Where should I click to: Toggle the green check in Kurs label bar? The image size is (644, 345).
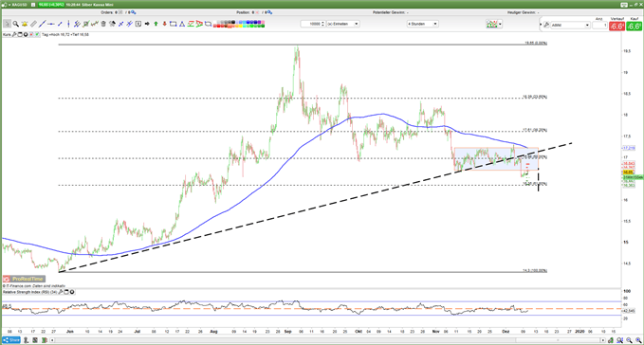(37, 34)
